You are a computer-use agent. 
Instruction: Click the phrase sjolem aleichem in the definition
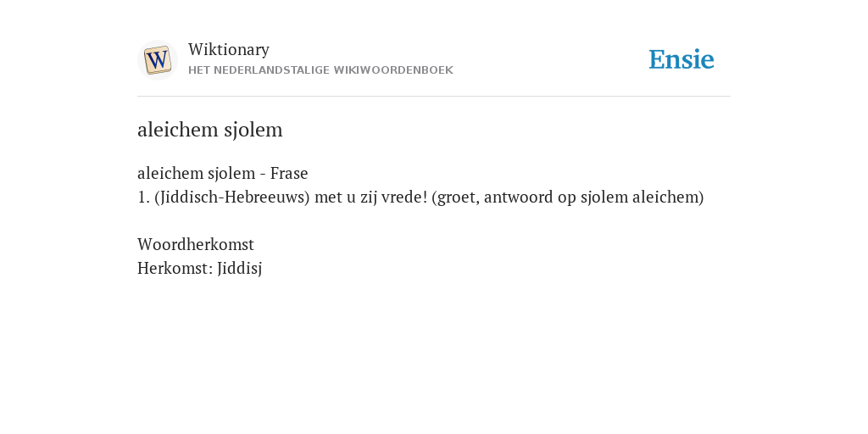tap(640, 197)
